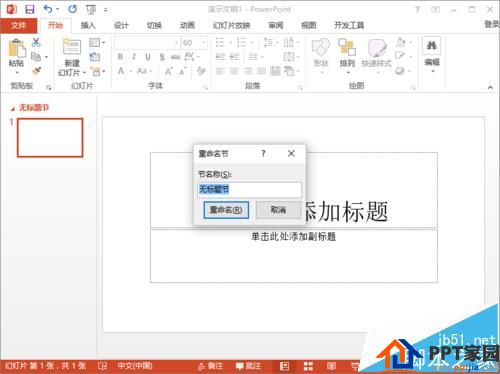The width and height of the screenshot is (500, 374).
Task: Click the Quick Styles icon
Action: pyautogui.click(x=377, y=47)
